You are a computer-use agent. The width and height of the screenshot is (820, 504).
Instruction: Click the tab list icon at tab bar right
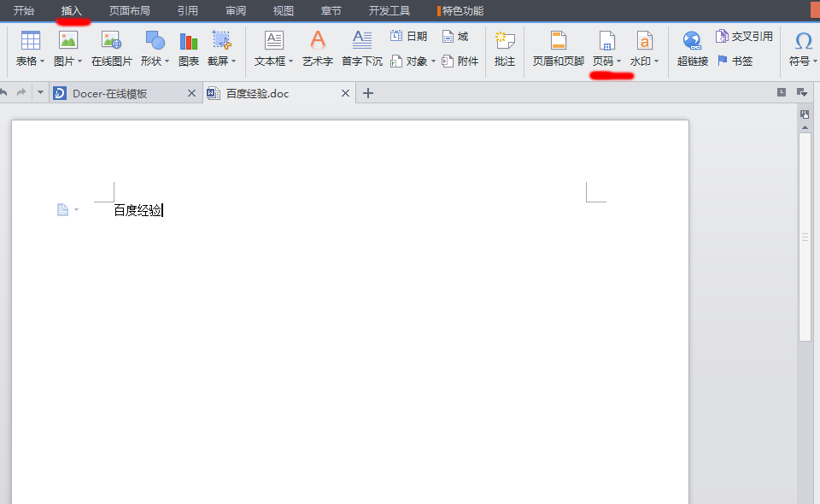[x=782, y=92]
